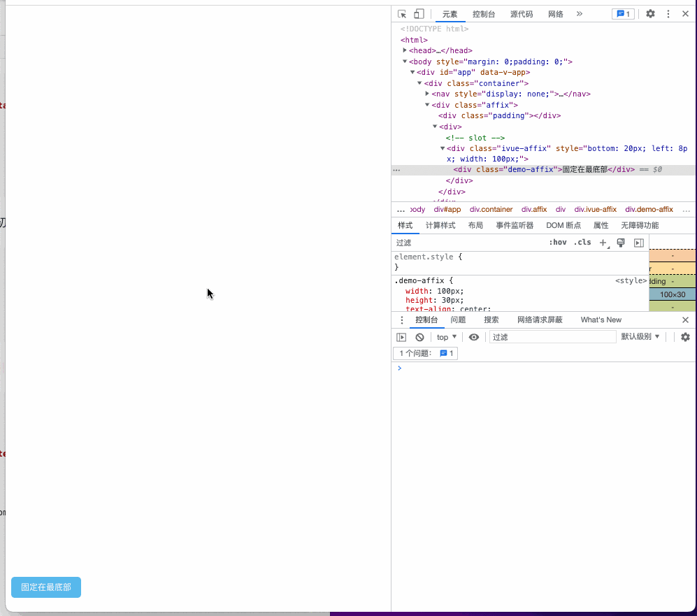
Task: Expand the head element node
Action: click(x=405, y=50)
